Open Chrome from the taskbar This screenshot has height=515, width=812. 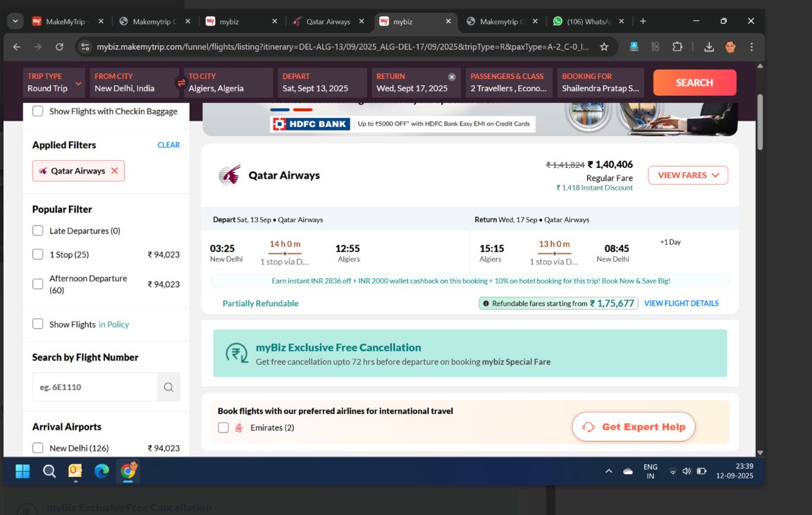(128, 471)
